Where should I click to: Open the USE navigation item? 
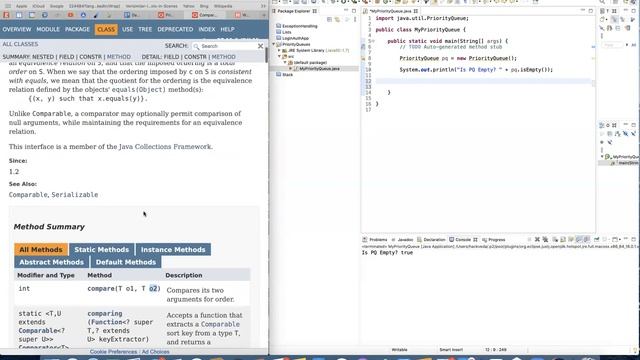point(127,29)
